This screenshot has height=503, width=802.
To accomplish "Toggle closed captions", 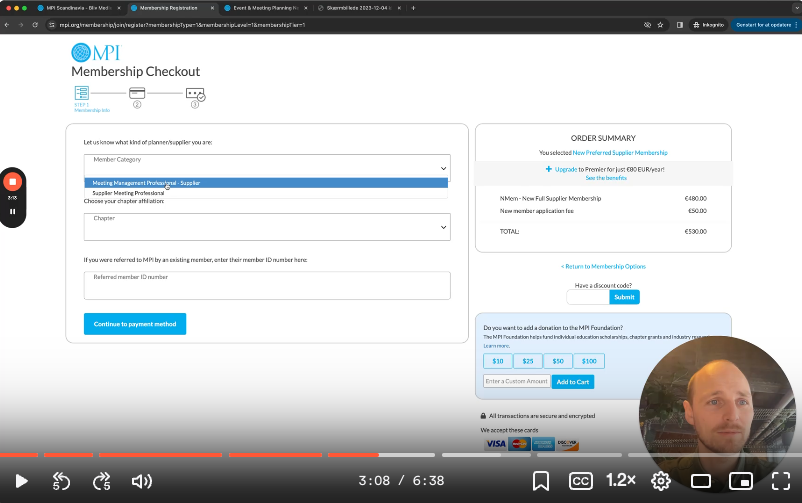I will click(x=581, y=481).
